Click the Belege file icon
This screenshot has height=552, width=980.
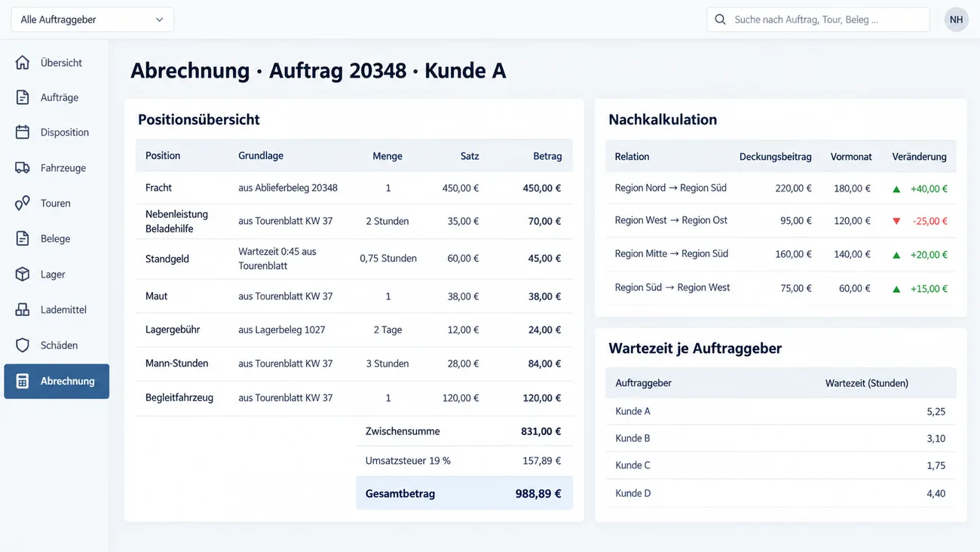tap(23, 238)
